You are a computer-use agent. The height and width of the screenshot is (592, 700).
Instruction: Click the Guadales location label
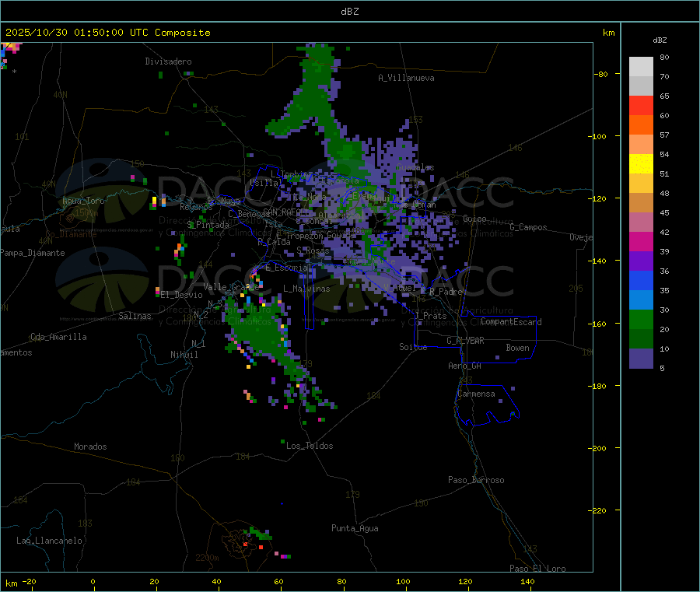coord(415,167)
